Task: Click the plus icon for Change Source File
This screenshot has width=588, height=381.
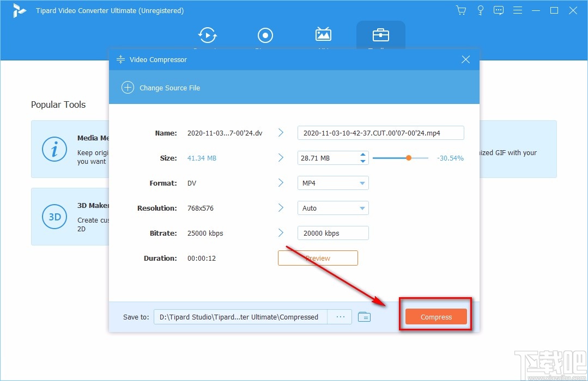Action: [x=128, y=88]
